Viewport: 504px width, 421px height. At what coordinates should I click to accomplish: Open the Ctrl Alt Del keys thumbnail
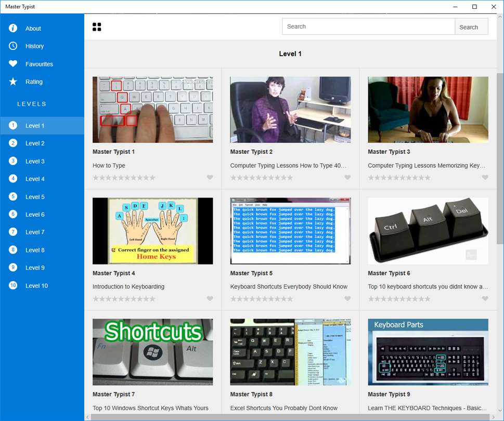[x=428, y=231]
